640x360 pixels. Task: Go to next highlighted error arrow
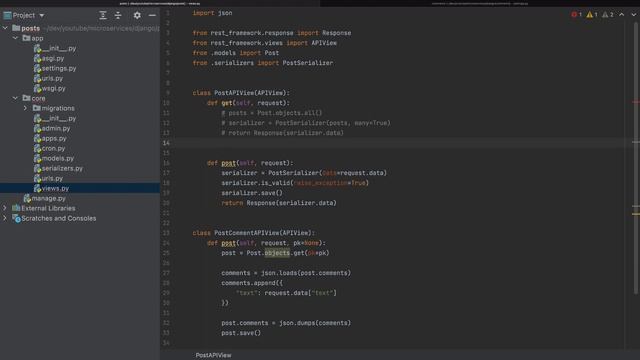(x=633, y=15)
